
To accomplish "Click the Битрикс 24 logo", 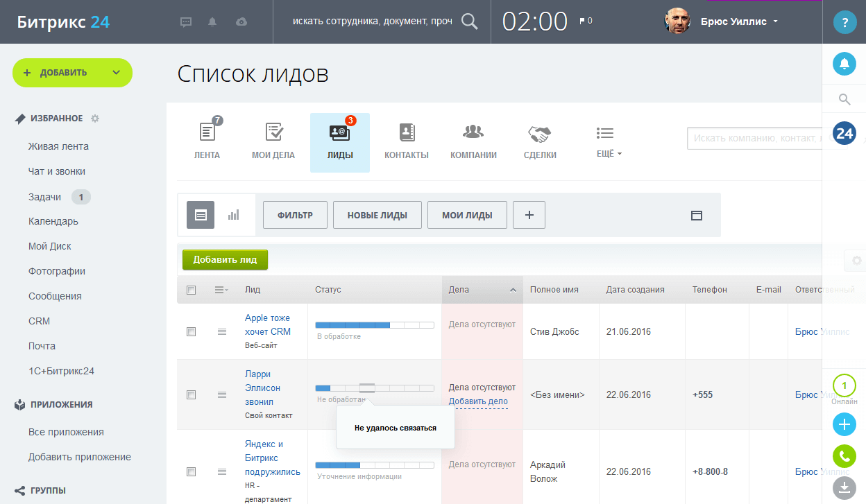I will pyautogui.click(x=63, y=21).
